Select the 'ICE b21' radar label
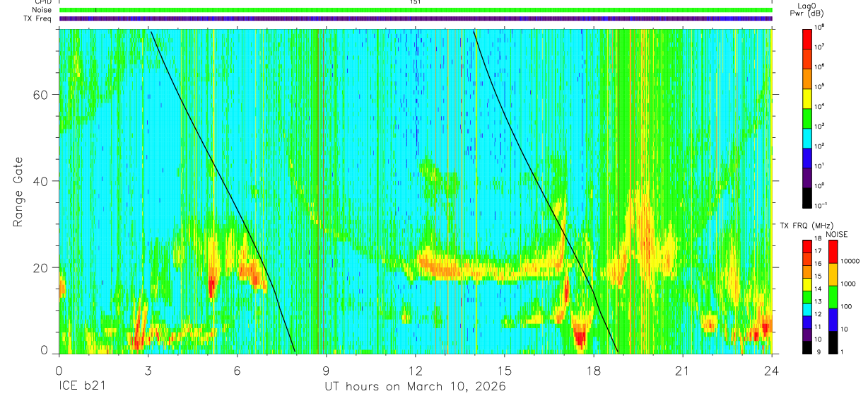This screenshot has width=868, height=401. tap(82, 387)
